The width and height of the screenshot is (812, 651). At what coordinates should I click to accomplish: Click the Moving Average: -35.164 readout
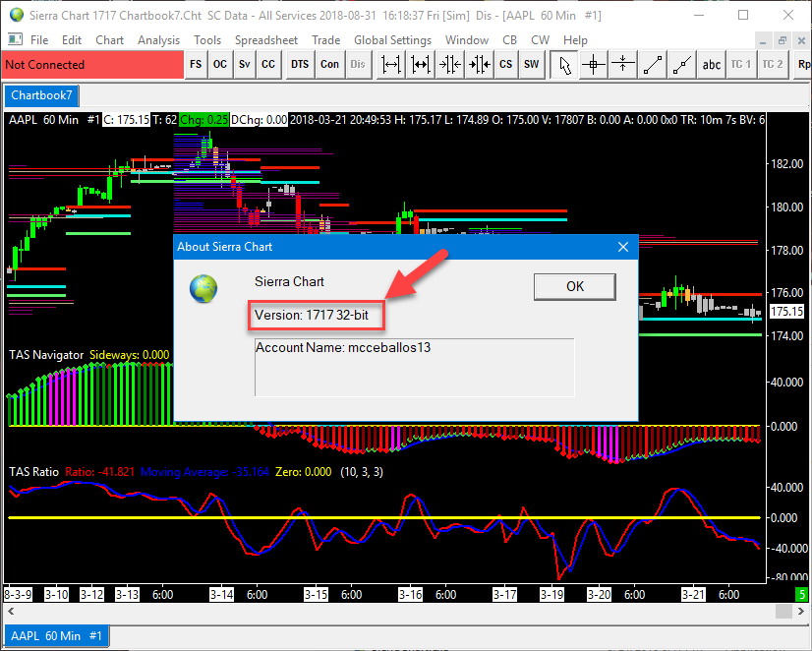(205, 472)
